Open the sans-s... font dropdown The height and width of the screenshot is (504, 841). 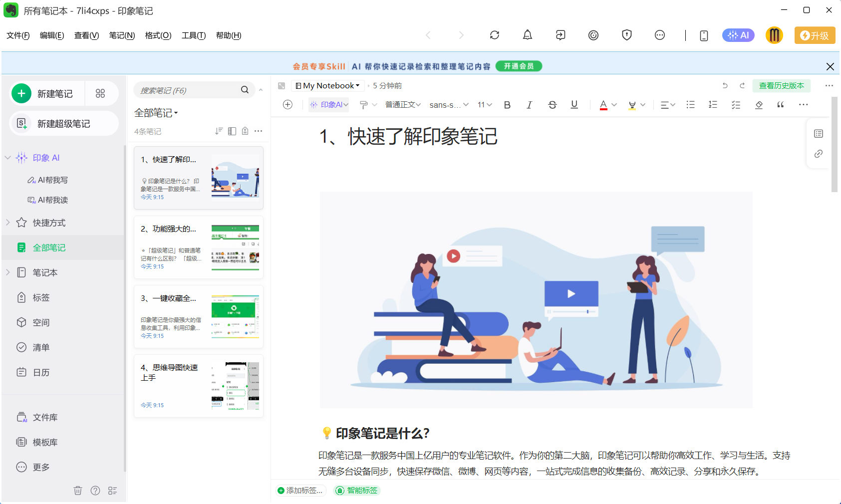[x=449, y=105]
